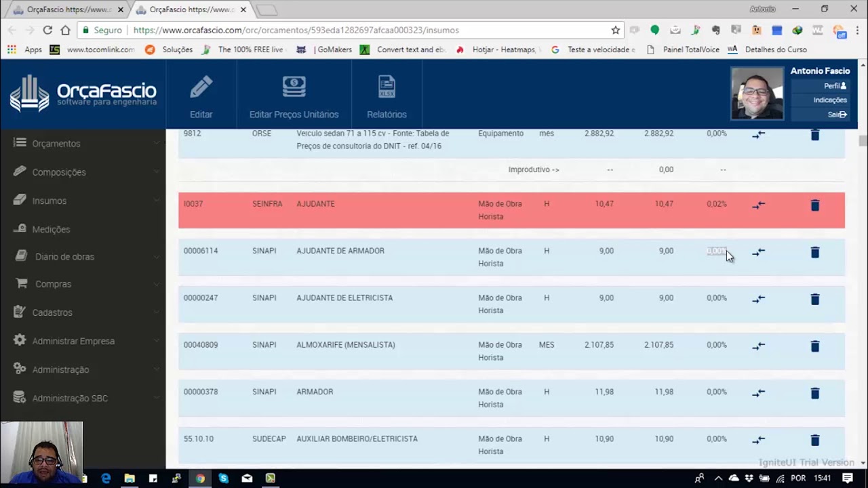
Task: Delete the Veículo sedan ORSE row
Action: pyautogui.click(x=815, y=135)
